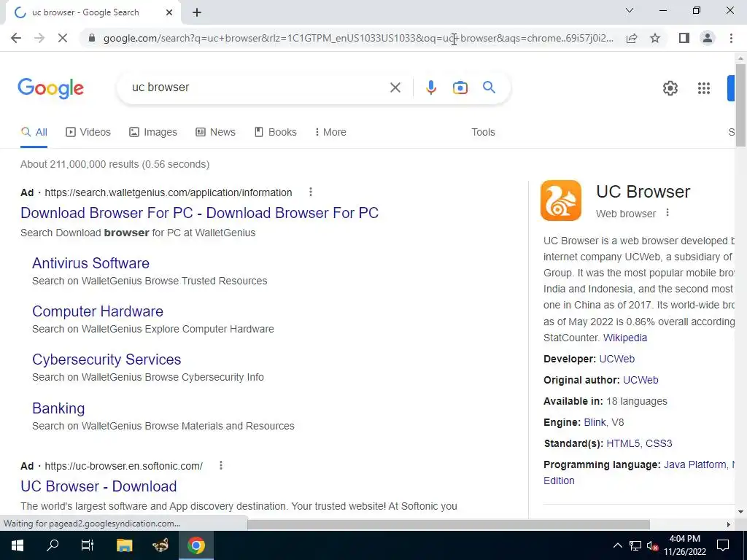Click the horizontal scrollbar right arrow

tap(728, 524)
